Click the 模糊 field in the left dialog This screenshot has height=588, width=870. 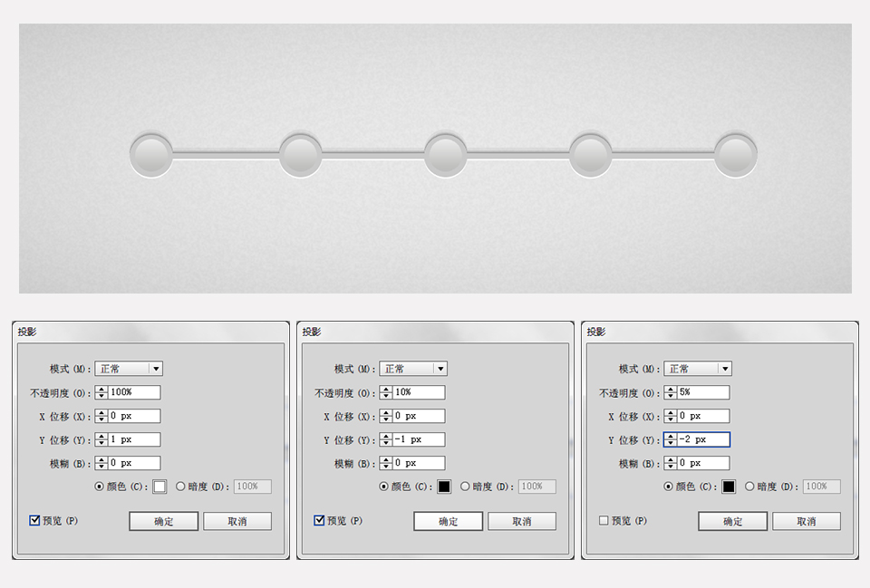tap(134, 463)
